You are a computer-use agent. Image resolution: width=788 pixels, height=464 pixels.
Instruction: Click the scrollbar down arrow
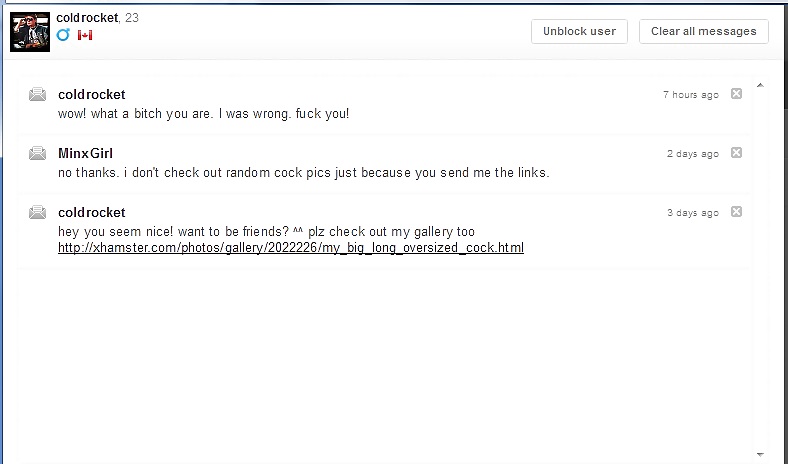760,454
